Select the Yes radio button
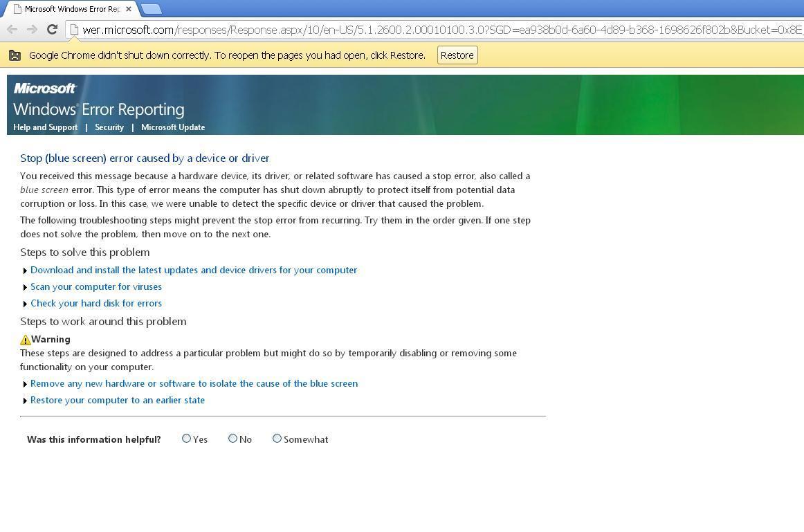This screenshot has height=532, width=804. [186, 438]
